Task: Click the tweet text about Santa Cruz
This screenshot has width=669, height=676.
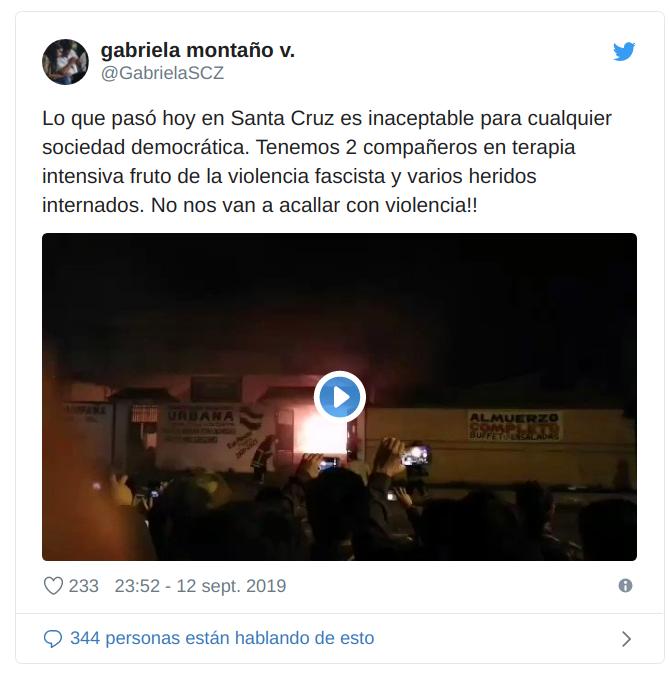Action: click(x=326, y=161)
